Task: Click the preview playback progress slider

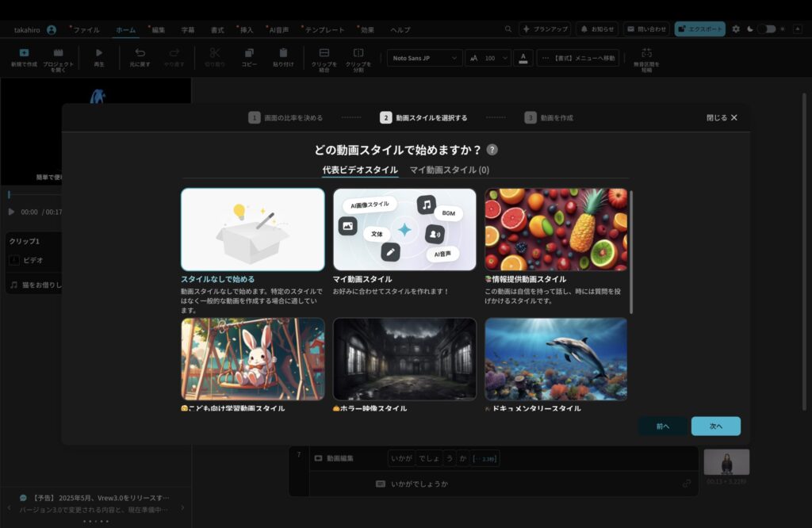Action: tap(35, 195)
